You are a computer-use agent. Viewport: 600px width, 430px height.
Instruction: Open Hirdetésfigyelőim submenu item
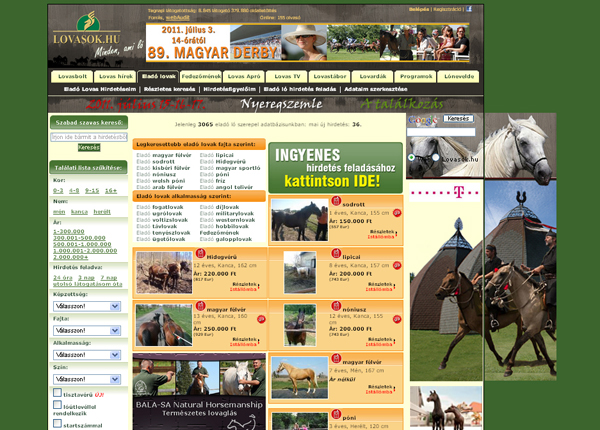(x=229, y=89)
